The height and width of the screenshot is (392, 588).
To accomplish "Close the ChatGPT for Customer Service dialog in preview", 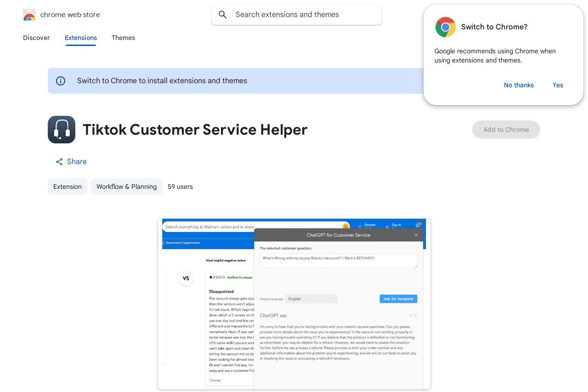I will [416, 235].
